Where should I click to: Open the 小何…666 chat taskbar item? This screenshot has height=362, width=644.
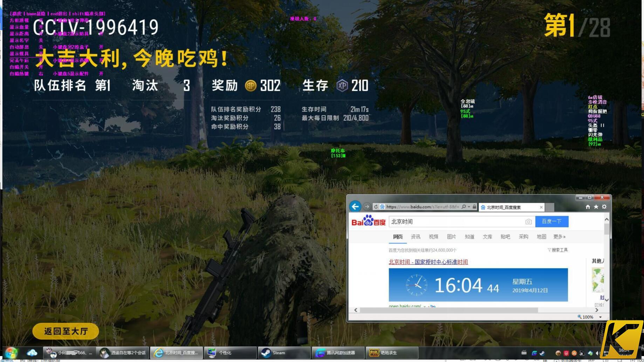tap(69, 353)
